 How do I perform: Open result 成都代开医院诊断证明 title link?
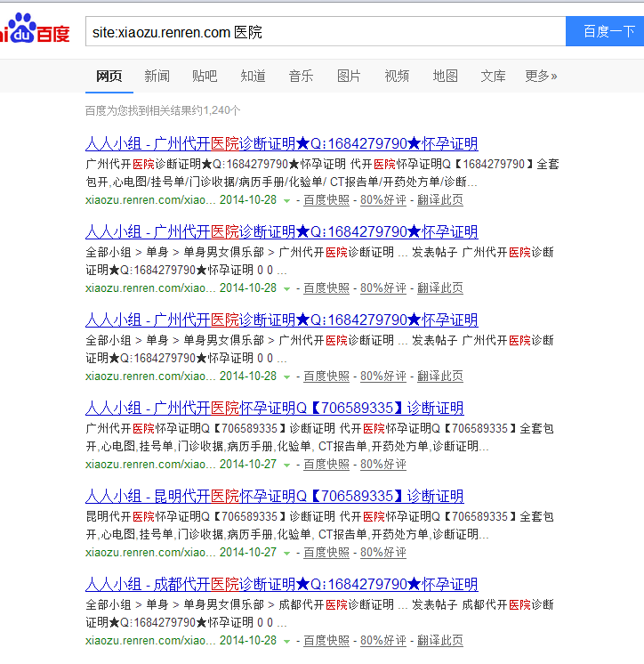tap(281, 585)
